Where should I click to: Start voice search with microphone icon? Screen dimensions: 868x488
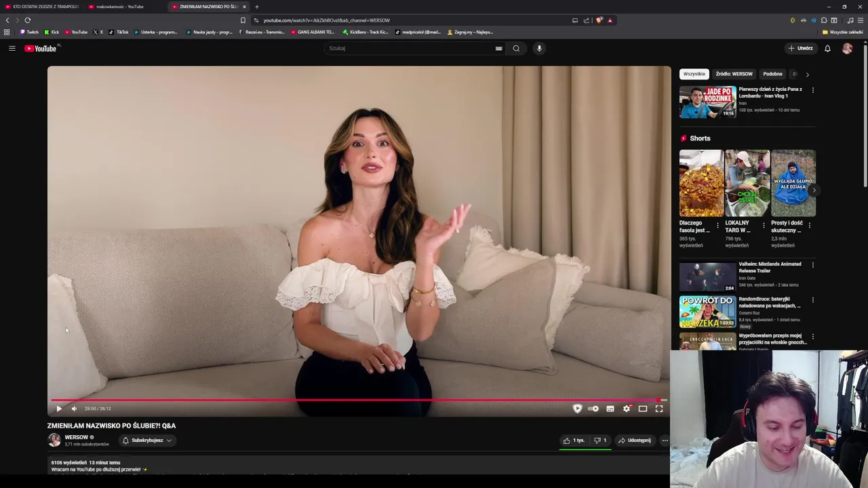click(x=539, y=48)
